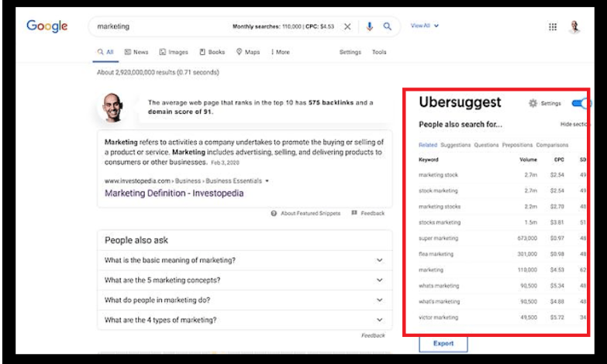
Task: Click the $5.72 CPC value
Action: pos(557,318)
